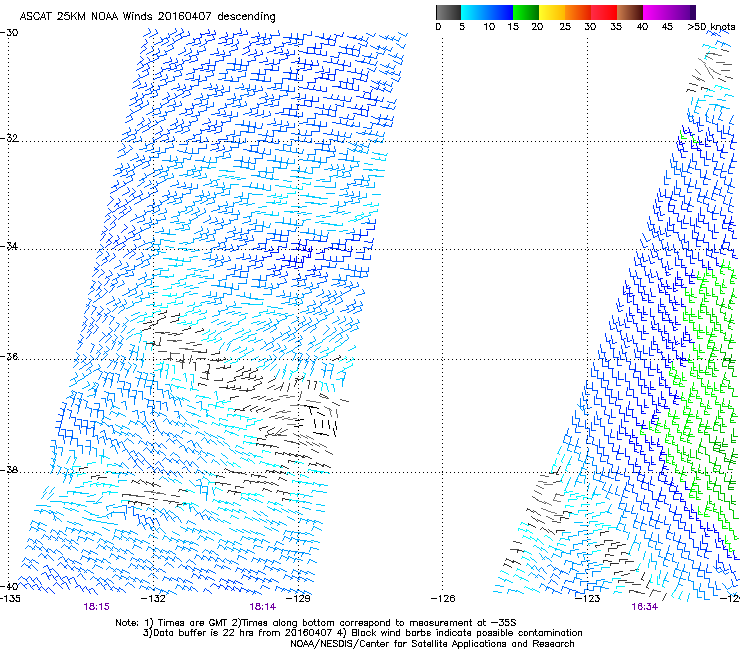Click the gray 0-5 knot color band
Image resolution: width=740 pixels, height=650 pixels.
click(448, 12)
